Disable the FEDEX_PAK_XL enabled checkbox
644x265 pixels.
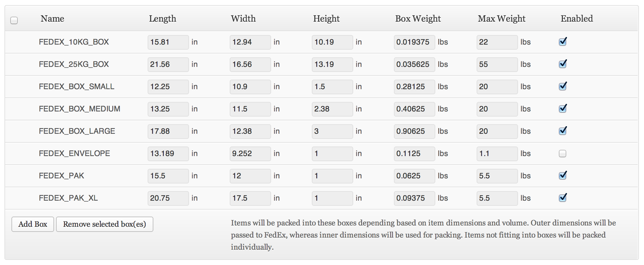point(563,198)
